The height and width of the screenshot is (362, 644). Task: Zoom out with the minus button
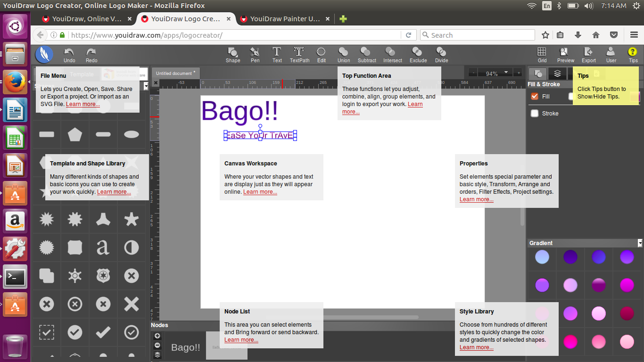473,73
